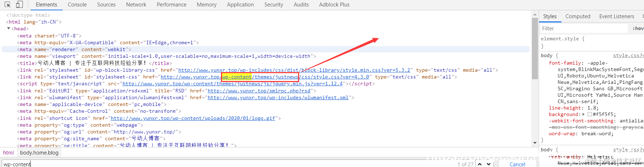The image size is (644, 167).
Task: Open the justnews style.css?ver=4.3.0 link
Action: click(265, 77)
